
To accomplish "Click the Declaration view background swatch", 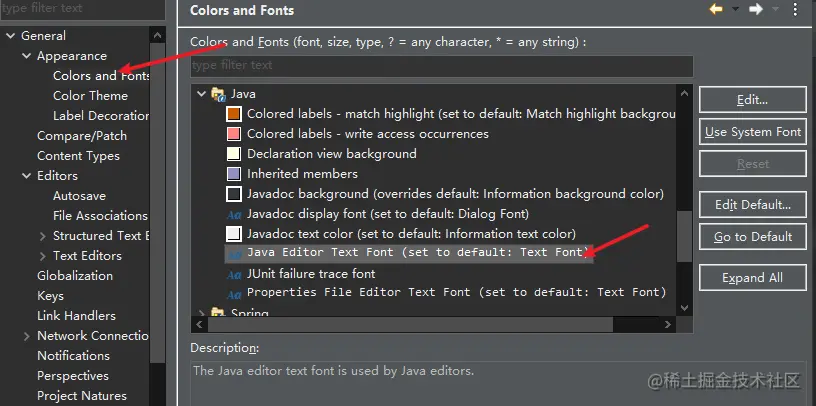I will (234, 154).
